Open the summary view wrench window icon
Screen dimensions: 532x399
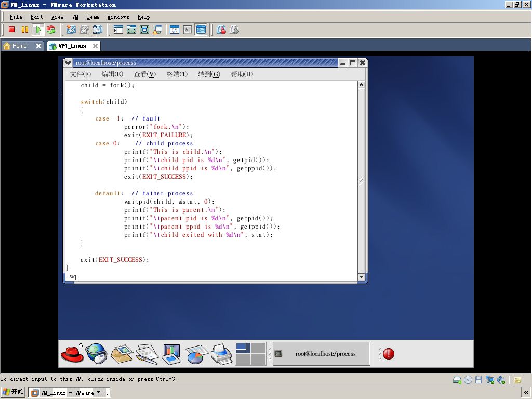click(175, 30)
